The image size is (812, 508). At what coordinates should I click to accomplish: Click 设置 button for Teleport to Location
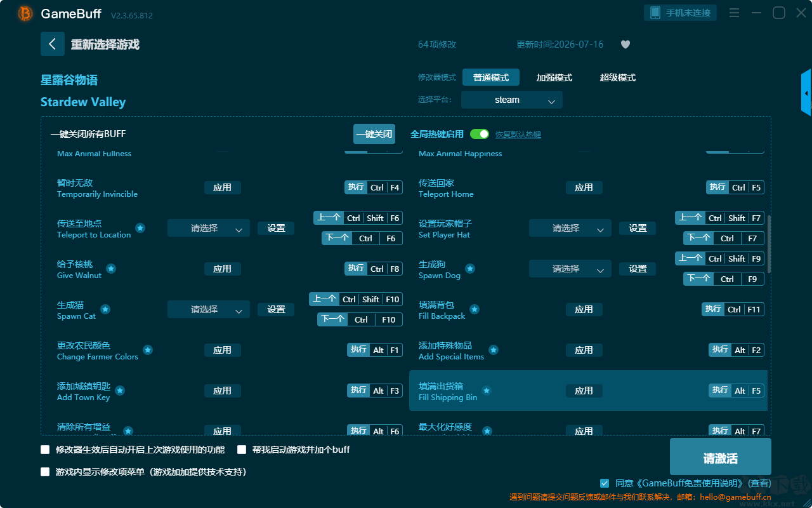[276, 228]
